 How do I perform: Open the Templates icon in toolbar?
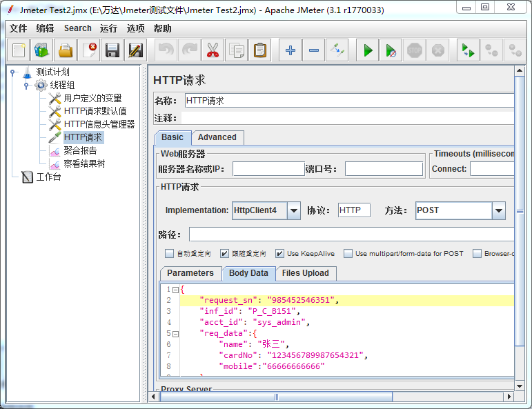point(42,50)
